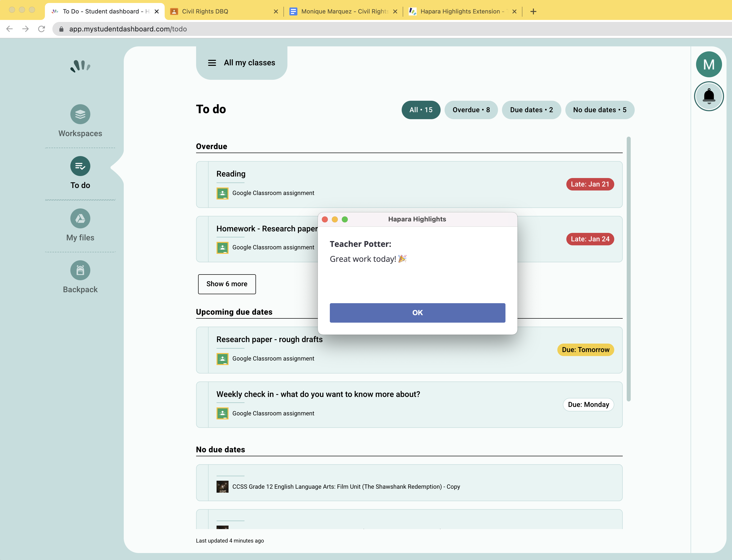732x560 pixels.
Task: Open My files Drive icon
Action: 80,218
